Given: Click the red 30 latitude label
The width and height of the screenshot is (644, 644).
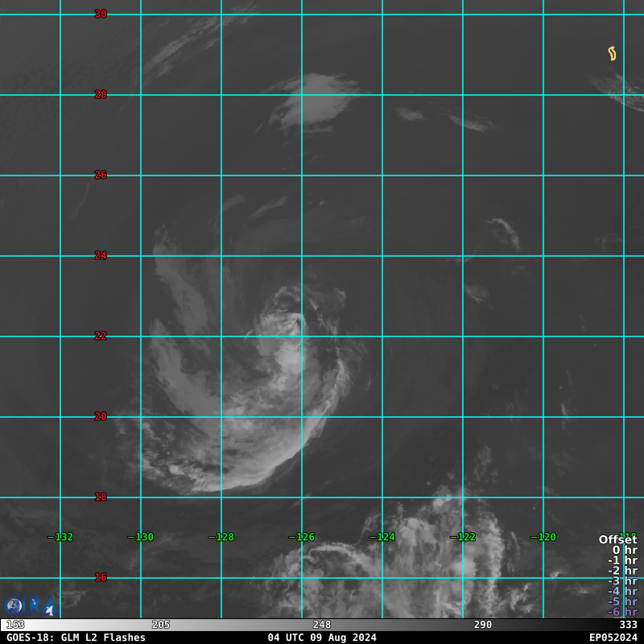Looking at the screenshot, I should tap(101, 14).
